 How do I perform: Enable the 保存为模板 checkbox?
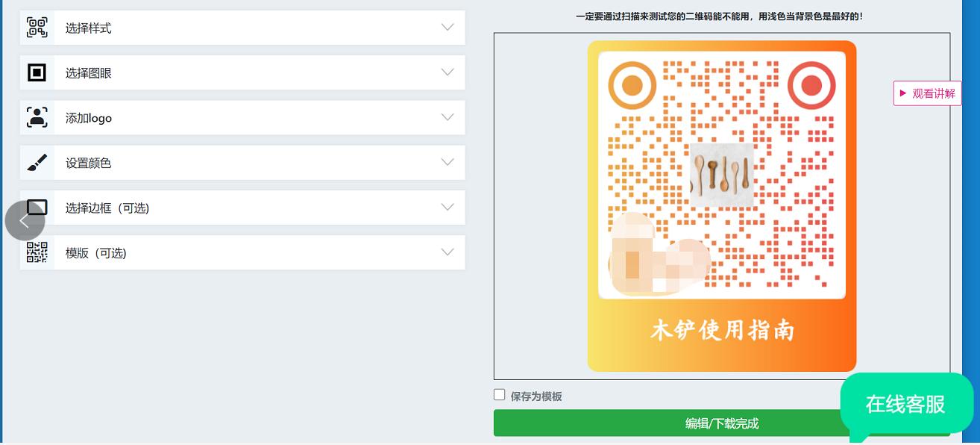500,394
